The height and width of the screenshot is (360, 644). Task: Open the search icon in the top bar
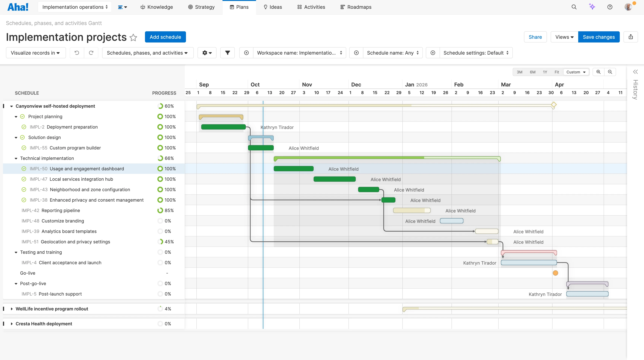[574, 7]
